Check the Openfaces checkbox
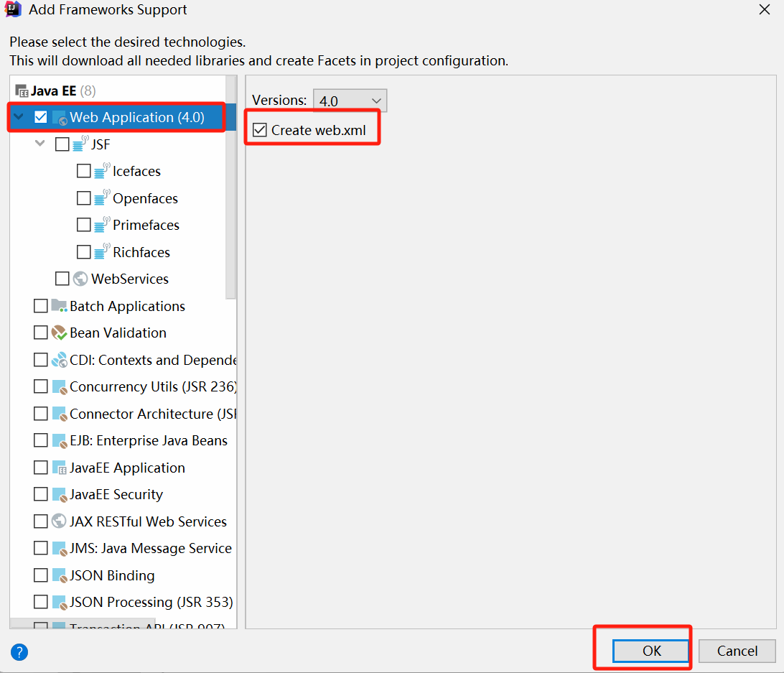 (x=83, y=198)
